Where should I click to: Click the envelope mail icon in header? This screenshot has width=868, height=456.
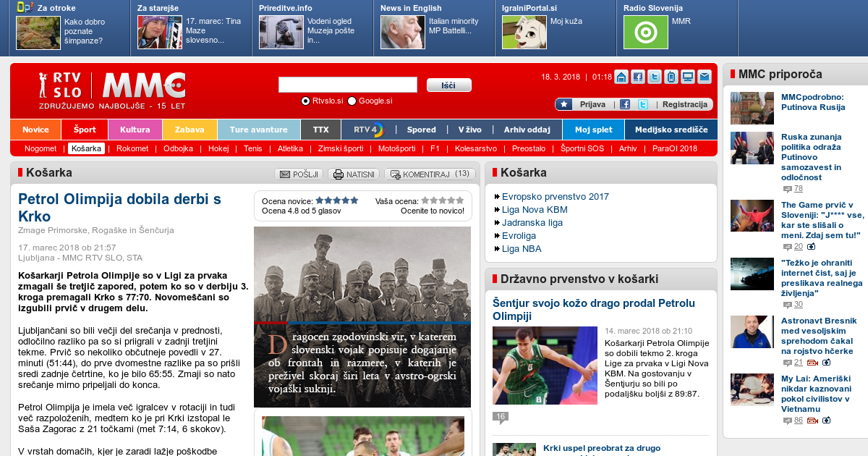[705, 77]
